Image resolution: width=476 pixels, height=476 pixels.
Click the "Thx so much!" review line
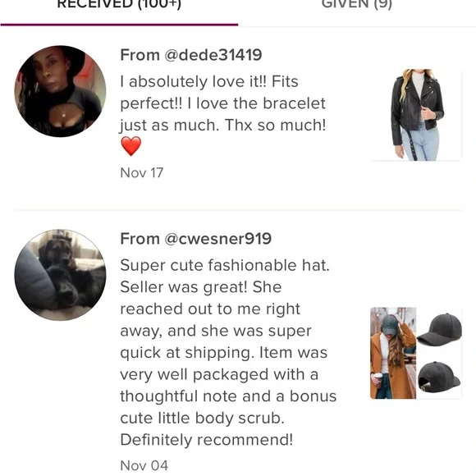click(275, 125)
